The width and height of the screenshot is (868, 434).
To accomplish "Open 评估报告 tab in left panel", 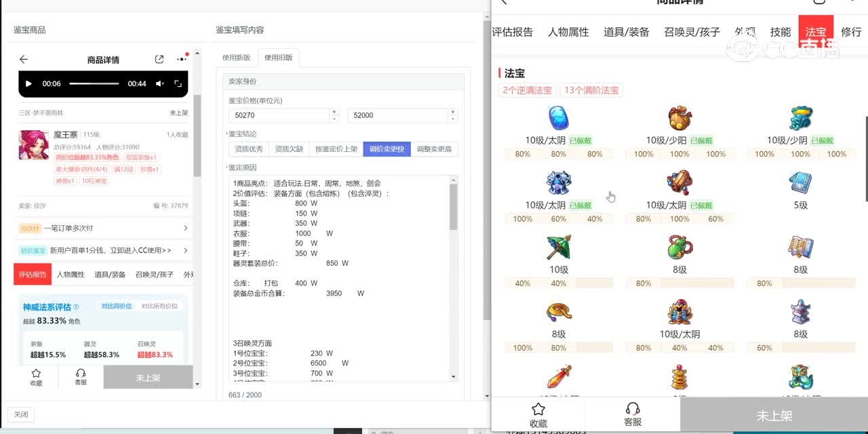I will 33,275.
